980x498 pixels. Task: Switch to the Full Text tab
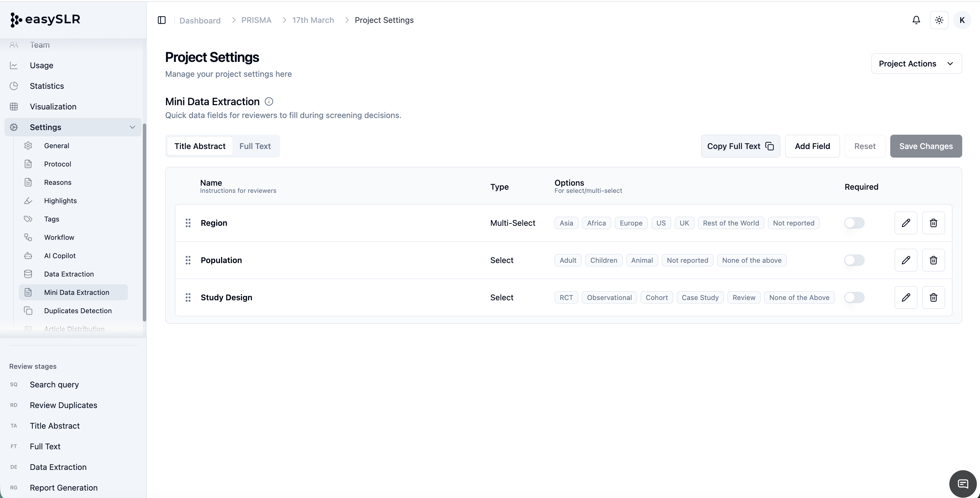[255, 146]
